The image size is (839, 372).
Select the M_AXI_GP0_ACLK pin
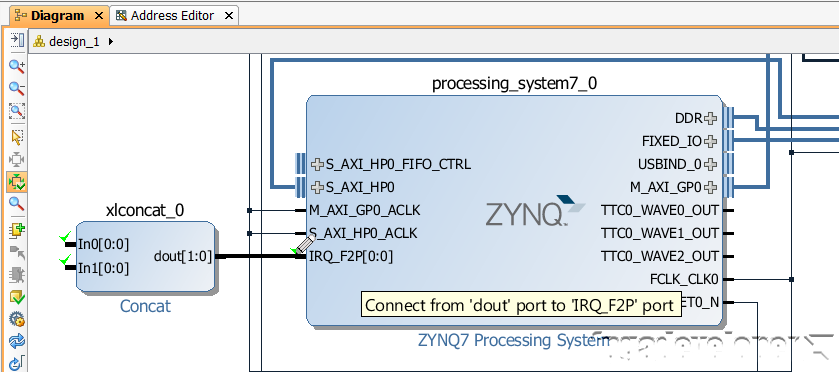click(x=364, y=210)
